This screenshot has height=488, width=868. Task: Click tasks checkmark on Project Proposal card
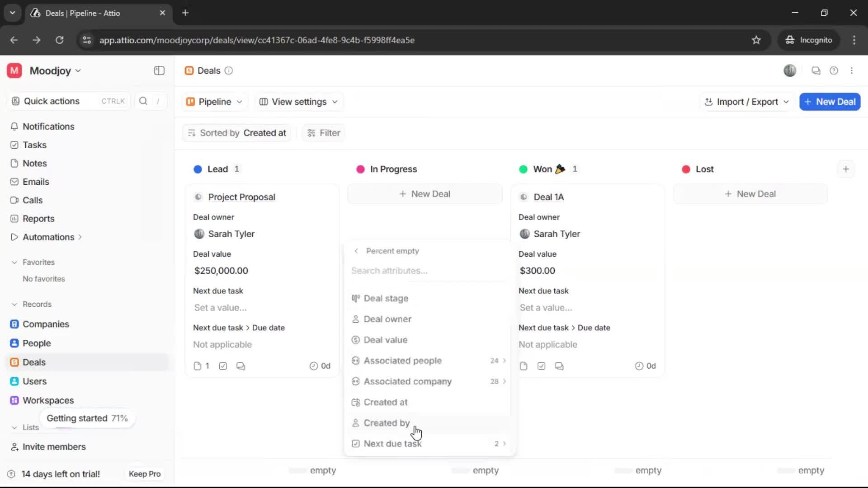tap(222, 366)
